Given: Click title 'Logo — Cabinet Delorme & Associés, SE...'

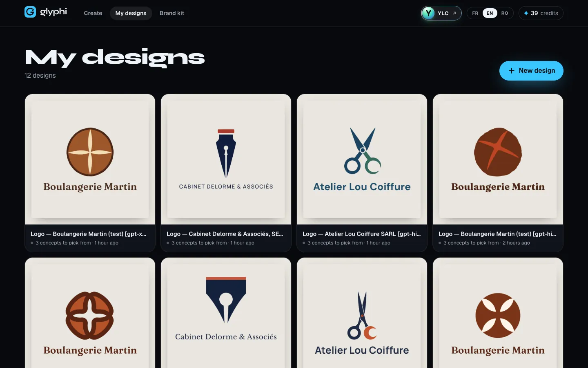Looking at the screenshot, I should pos(225,234).
